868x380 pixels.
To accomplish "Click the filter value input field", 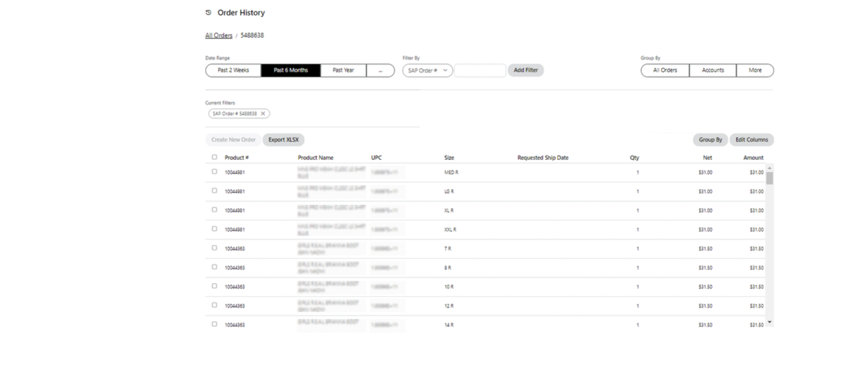I will [x=480, y=70].
